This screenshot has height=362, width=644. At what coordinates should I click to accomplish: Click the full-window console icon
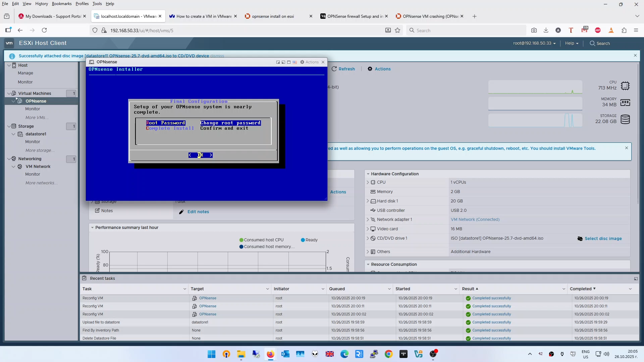(x=288, y=62)
